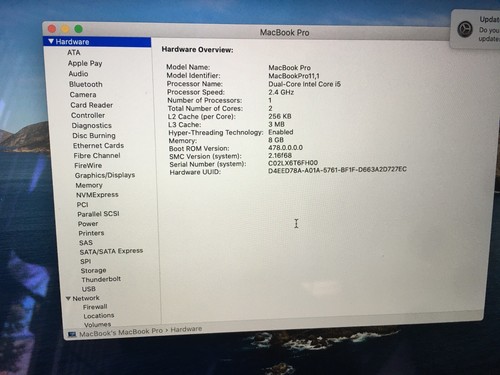Click the update notification gear icon
This screenshot has height=375, width=500.
pos(465,29)
